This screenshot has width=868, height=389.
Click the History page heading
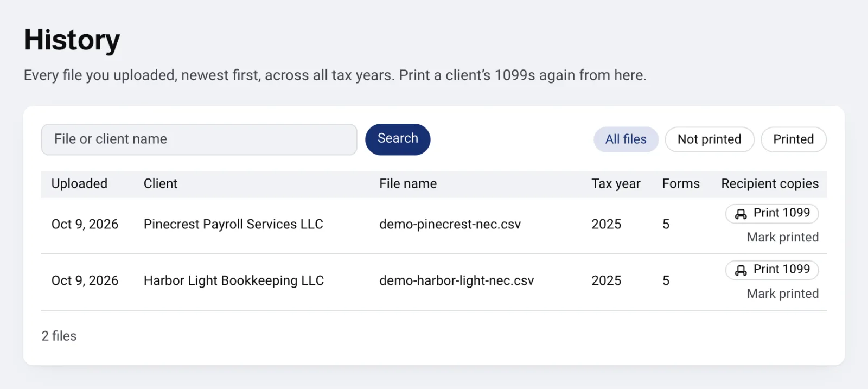tap(72, 40)
